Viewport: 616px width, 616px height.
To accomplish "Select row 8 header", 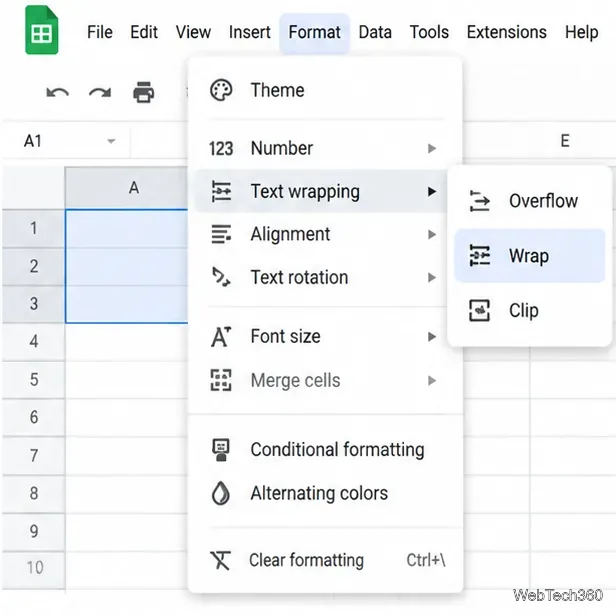I will (x=34, y=493).
